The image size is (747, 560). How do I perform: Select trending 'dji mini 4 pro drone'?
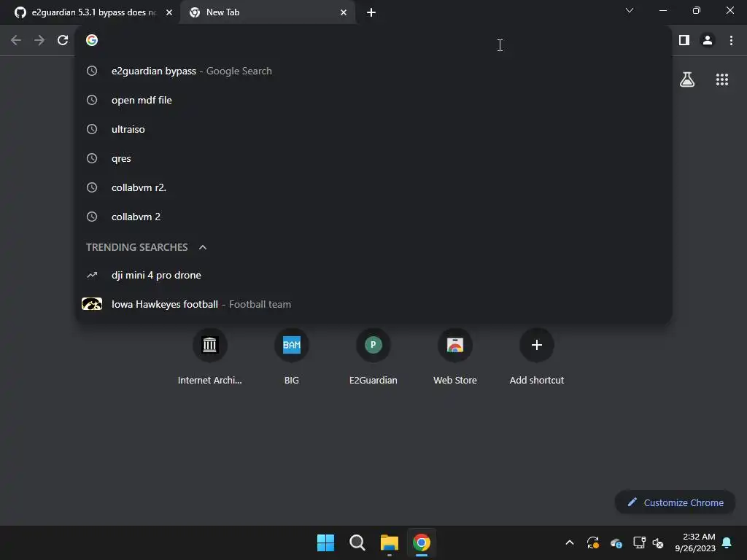tap(373, 275)
